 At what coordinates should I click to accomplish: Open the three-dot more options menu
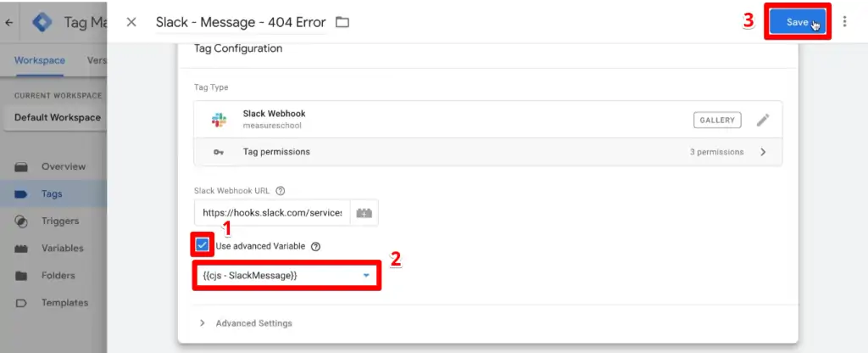click(x=845, y=21)
